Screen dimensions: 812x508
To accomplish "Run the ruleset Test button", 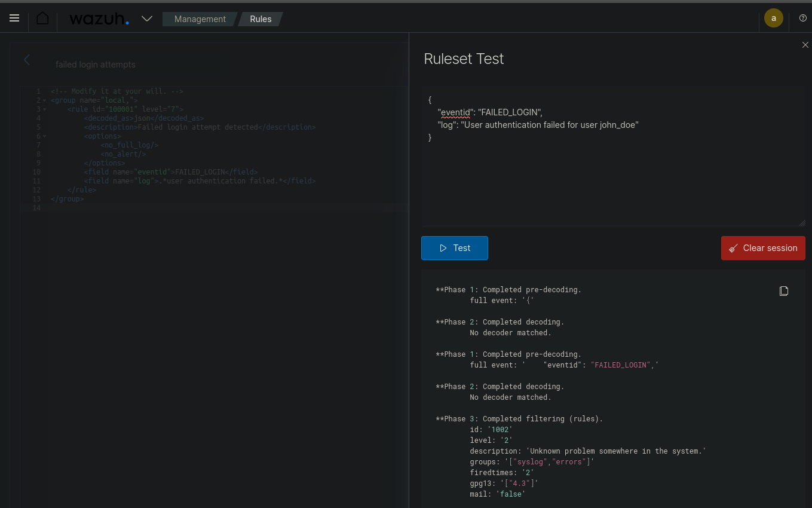I will (455, 248).
